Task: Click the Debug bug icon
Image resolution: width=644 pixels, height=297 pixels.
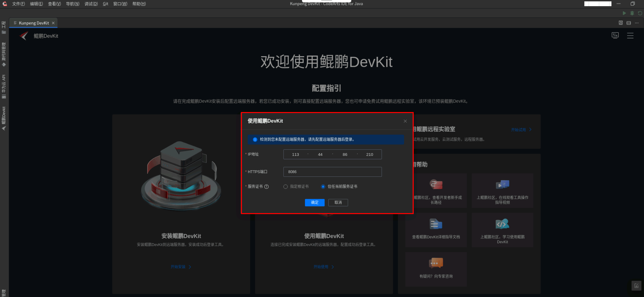Action: coord(632,13)
